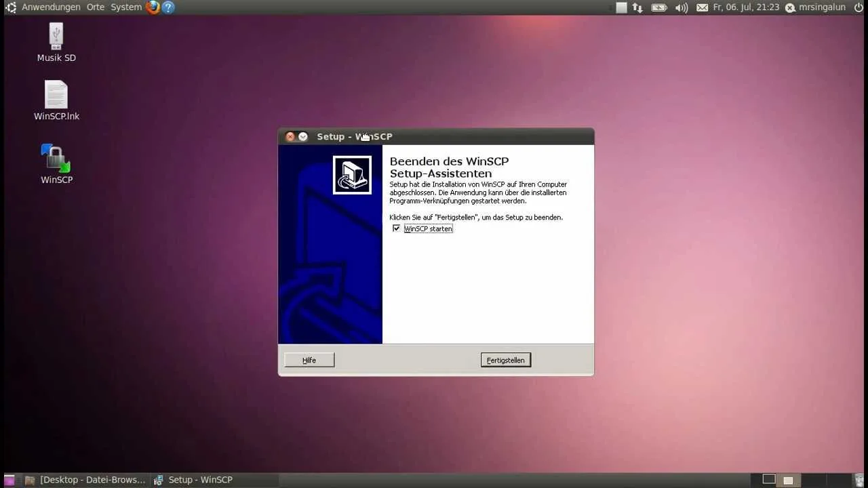Close the Setup - WinSCP dialog
Screen dimensions: 868x488
pyautogui.click(x=290, y=136)
